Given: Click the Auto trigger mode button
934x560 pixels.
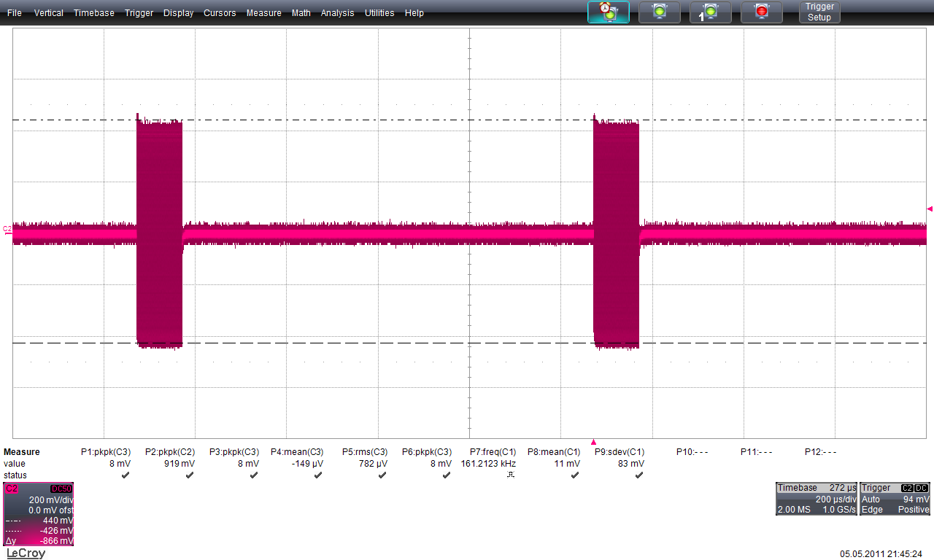Looking at the screenshot, I should [609, 12].
